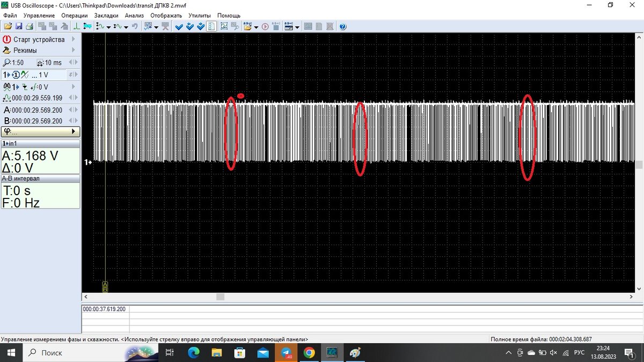Image resolution: width=644 pixels, height=362 pixels.
Task: Click the time base 10 ms icon
Action: click(x=40, y=63)
